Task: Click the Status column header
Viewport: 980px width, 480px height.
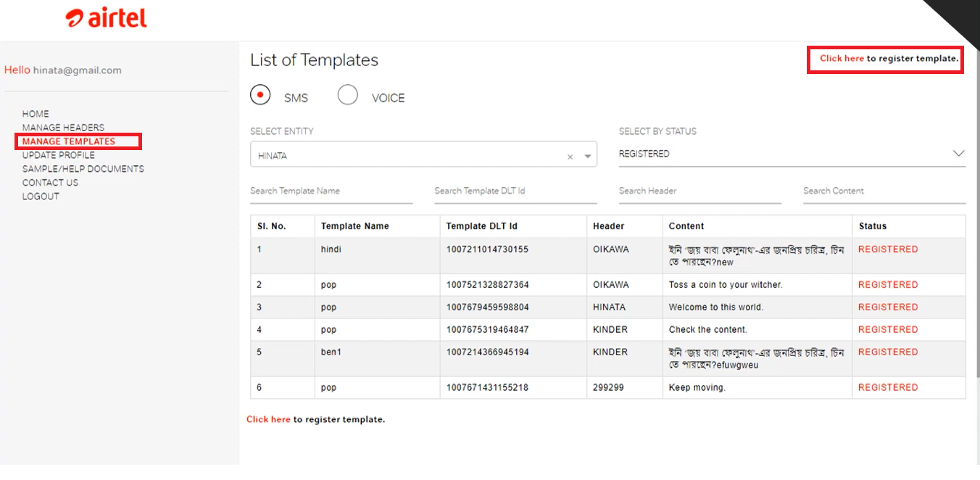Action: 873,226
